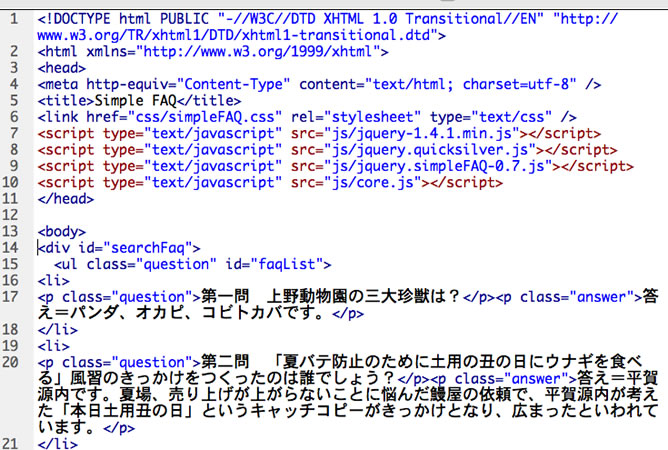Select line number 12 for the blank line
This screenshot has height=450, width=668.
click(x=12, y=214)
